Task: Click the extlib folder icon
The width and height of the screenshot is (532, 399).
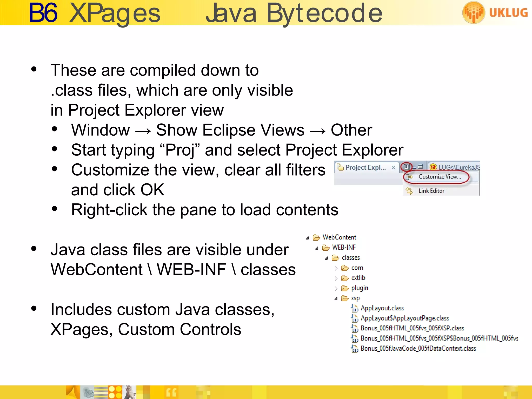Action: pos(345,278)
